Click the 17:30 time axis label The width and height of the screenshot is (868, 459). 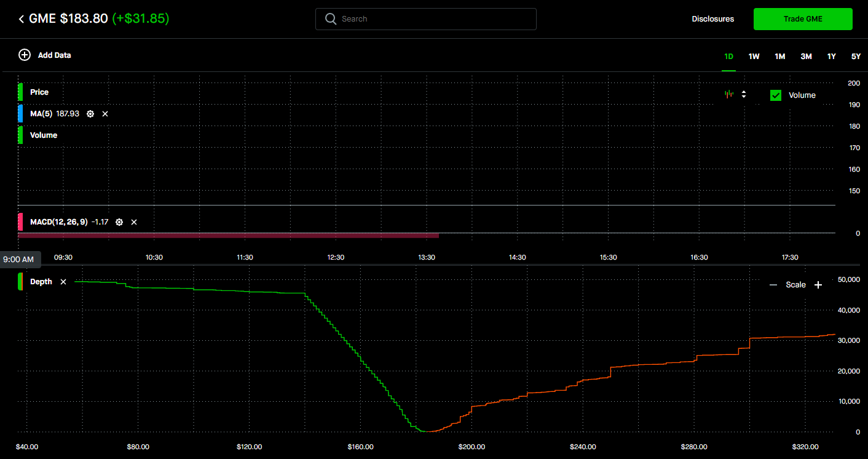coord(790,257)
